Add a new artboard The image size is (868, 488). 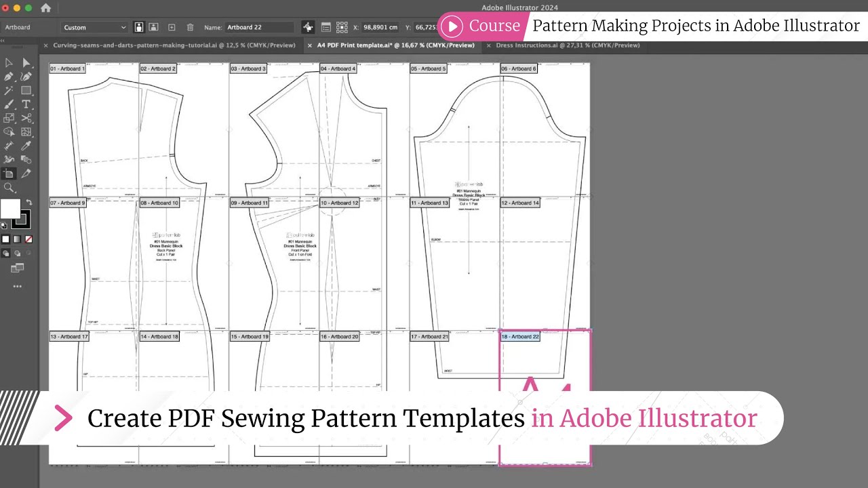coord(172,27)
